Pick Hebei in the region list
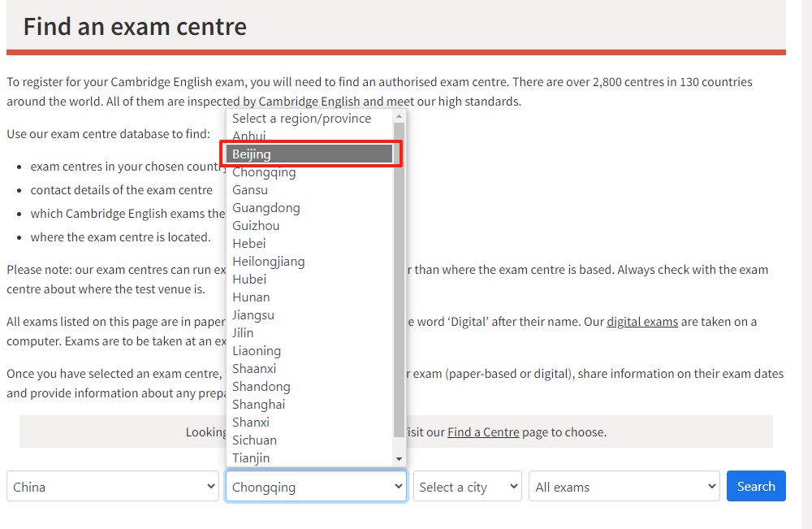This screenshot has height=529, width=812. (x=309, y=244)
